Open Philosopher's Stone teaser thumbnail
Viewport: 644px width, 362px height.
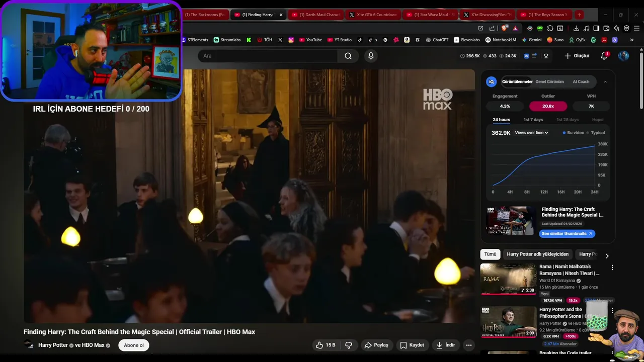pyautogui.click(x=508, y=322)
